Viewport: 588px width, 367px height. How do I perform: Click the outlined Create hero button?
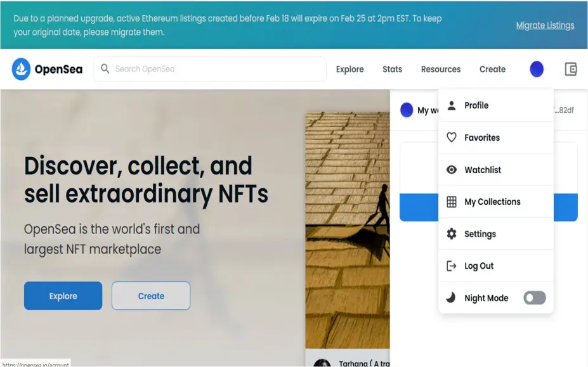(x=151, y=296)
